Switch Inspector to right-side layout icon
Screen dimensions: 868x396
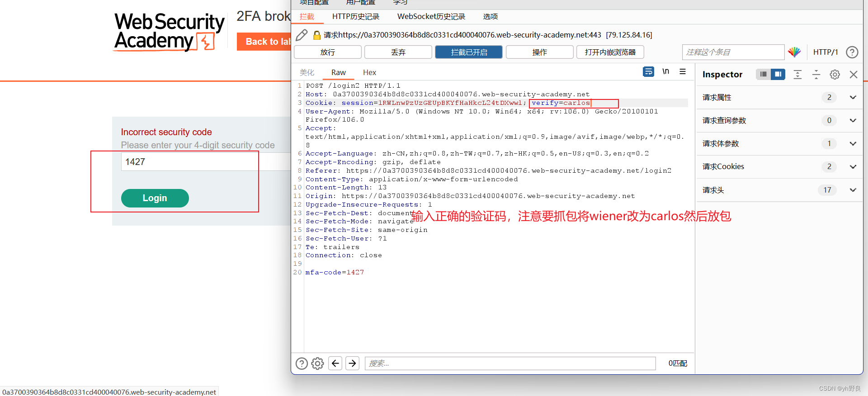click(778, 74)
